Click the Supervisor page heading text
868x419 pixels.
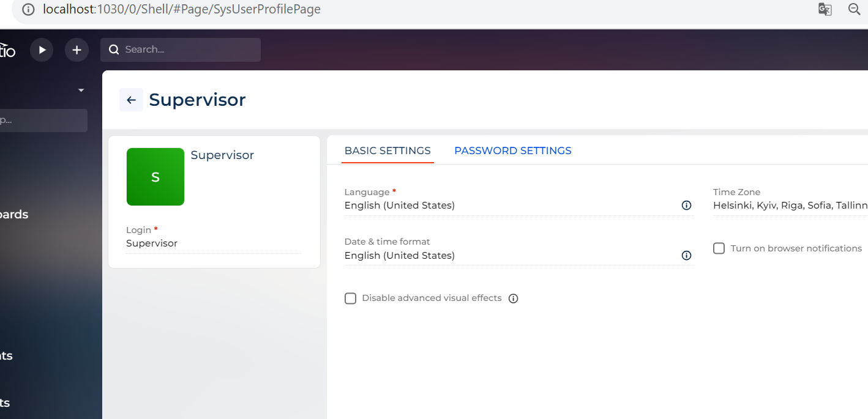coord(197,100)
